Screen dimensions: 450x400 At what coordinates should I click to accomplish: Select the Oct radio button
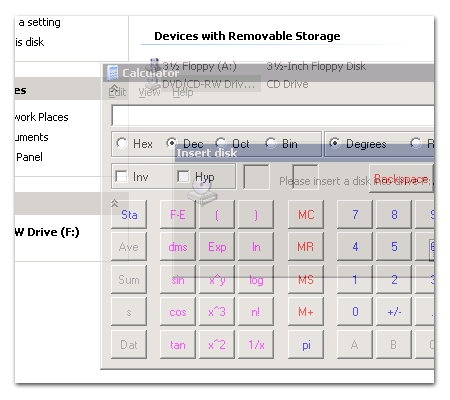pos(221,143)
